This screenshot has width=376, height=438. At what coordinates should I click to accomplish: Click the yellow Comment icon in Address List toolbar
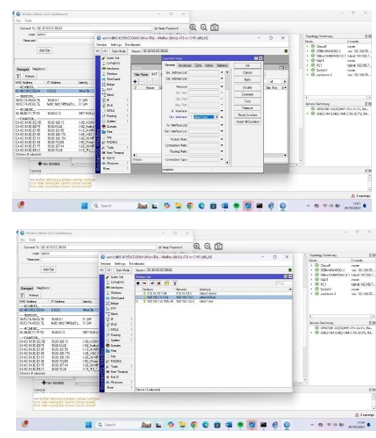coord(167,283)
